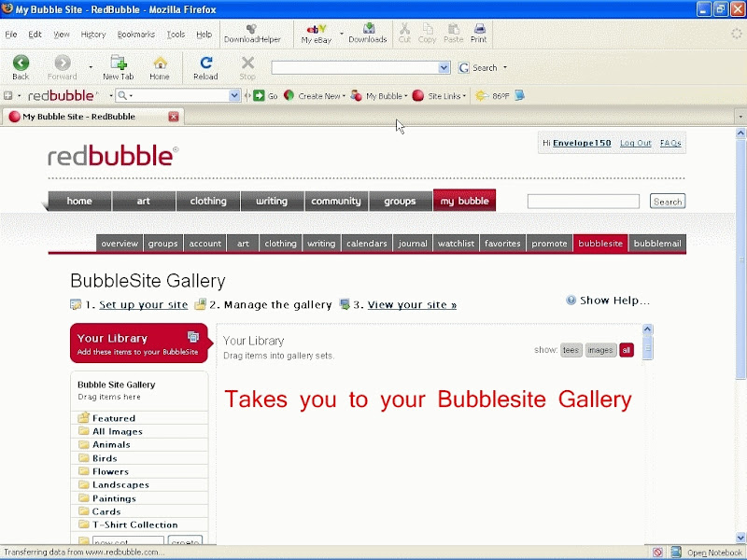
Task: Click the Copy toolbar icon
Action: 428,34
